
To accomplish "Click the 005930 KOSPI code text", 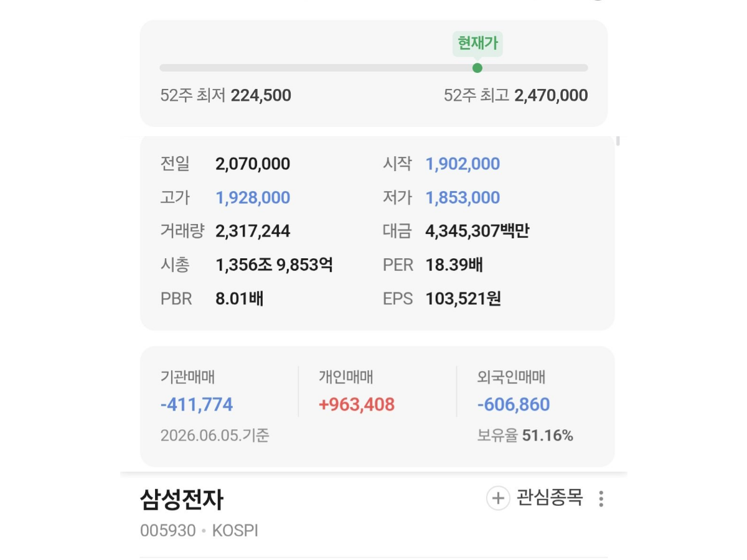I will (199, 531).
